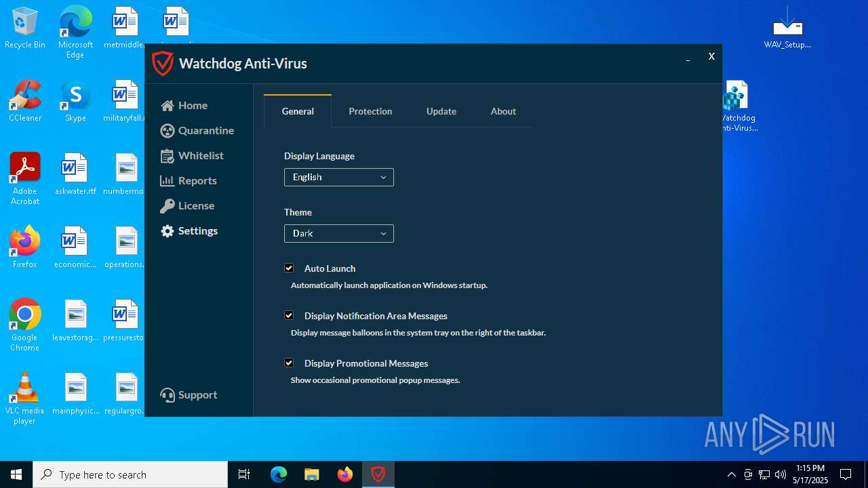Click the Watchdog shield logo in title bar

pyautogui.click(x=163, y=64)
